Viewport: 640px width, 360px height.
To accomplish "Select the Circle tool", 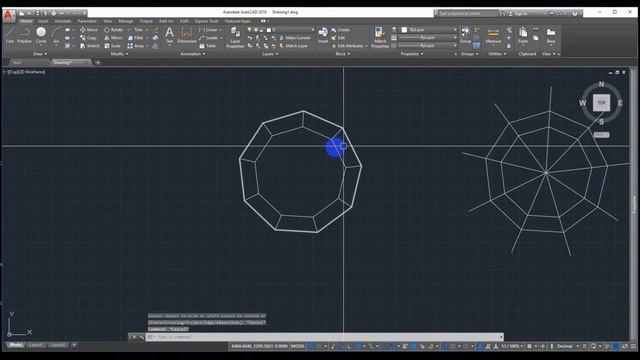I will [41, 35].
